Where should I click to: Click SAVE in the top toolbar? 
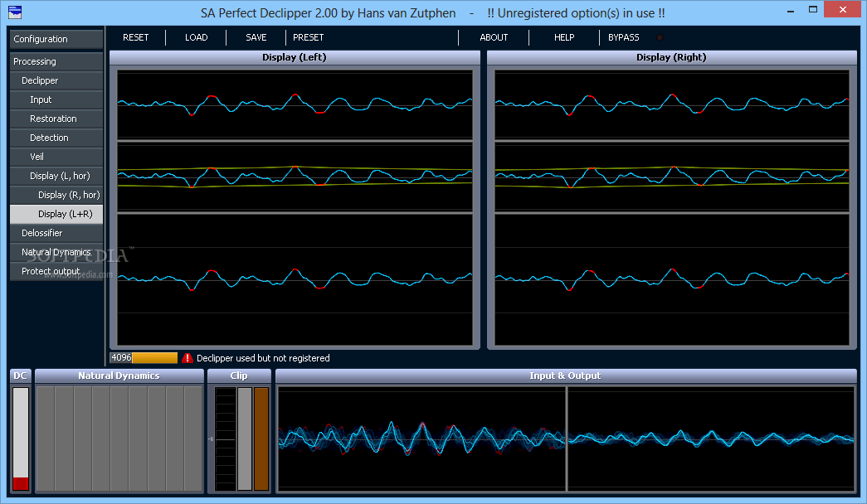coord(256,37)
